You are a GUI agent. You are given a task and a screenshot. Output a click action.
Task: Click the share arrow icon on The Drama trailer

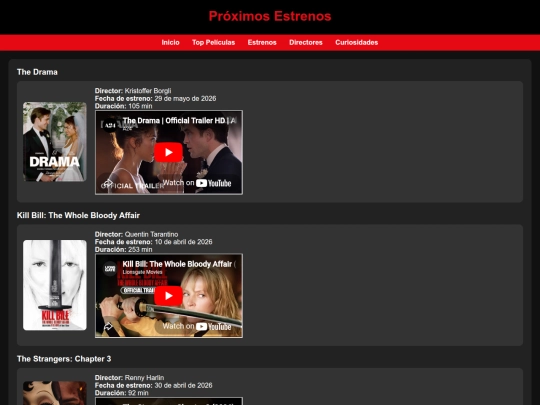coord(108,184)
